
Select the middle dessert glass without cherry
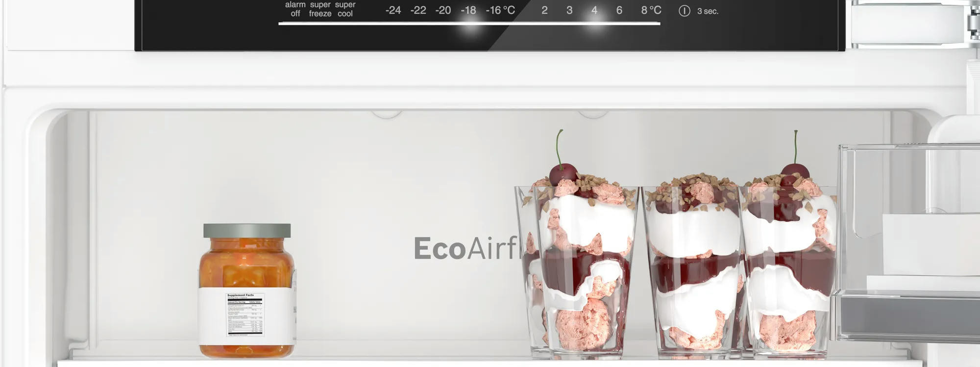(693, 270)
